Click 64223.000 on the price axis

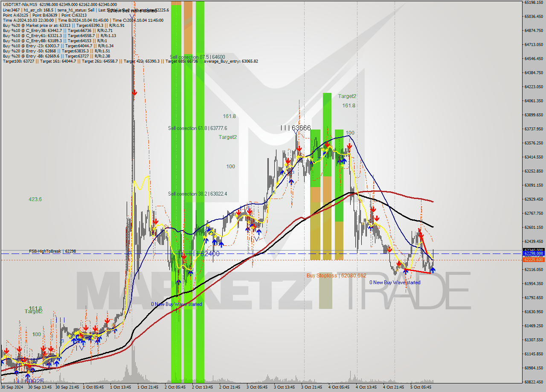[x=534, y=86]
